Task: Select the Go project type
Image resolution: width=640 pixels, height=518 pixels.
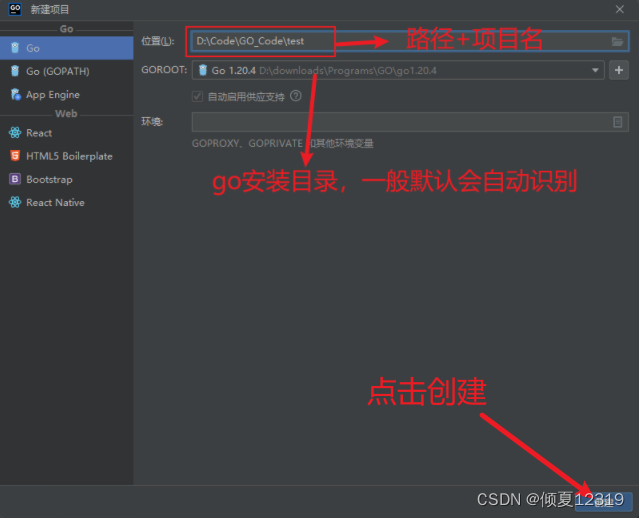Action: coord(67,48)
